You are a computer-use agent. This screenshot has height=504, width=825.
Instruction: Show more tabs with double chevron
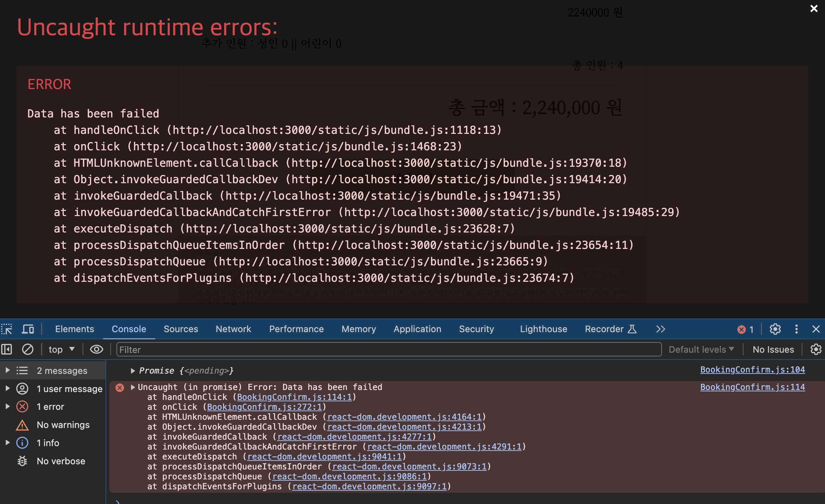coord(661,329)
